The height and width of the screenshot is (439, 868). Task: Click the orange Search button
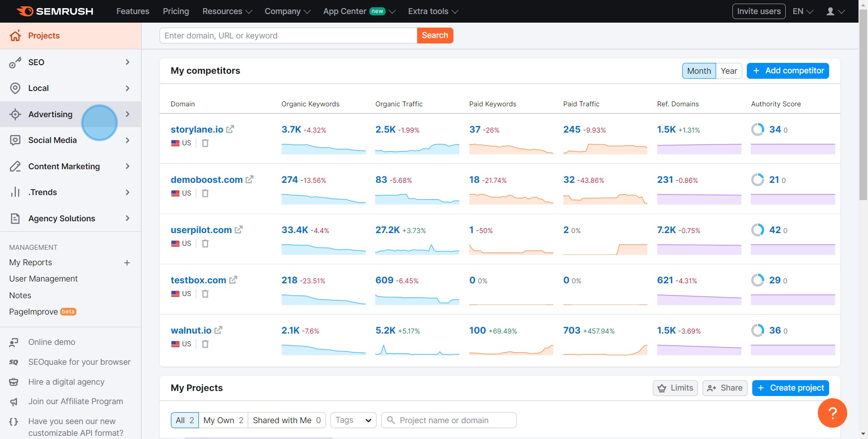[435, 36]
